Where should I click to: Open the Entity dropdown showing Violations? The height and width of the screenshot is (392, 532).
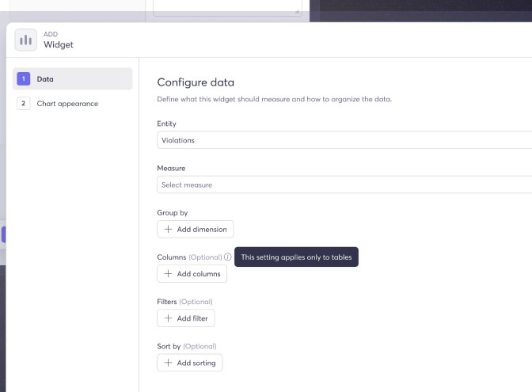coord(344,140)
